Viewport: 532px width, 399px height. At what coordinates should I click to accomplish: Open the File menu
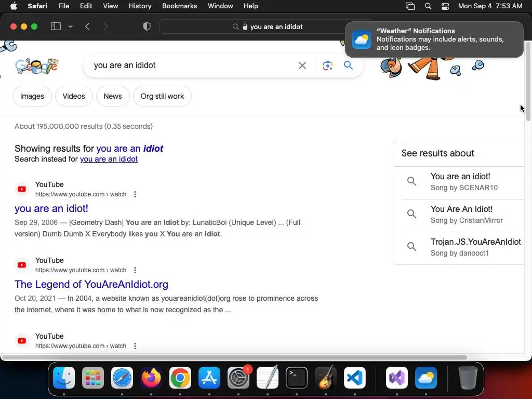(63, 6)
